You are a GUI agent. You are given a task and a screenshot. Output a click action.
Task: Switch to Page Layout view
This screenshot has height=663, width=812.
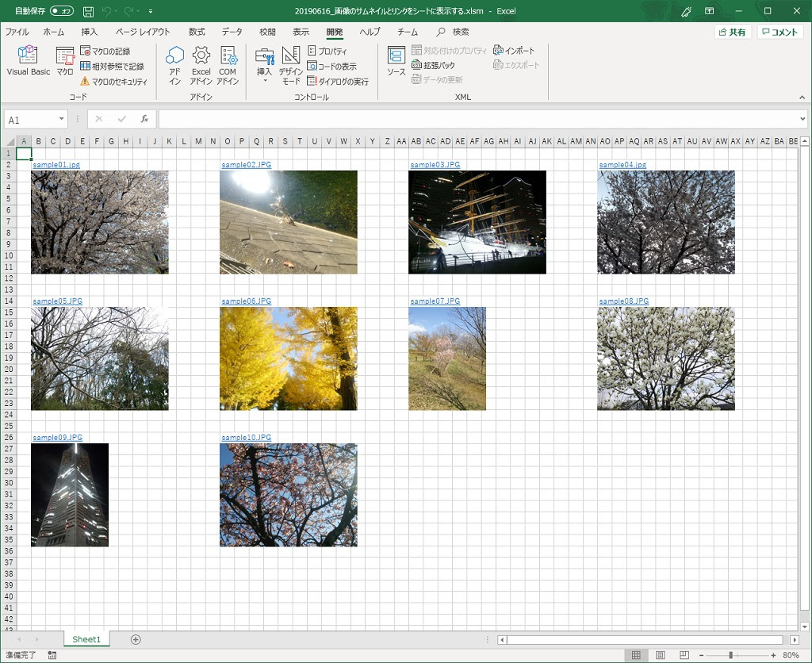coord(661,655)
